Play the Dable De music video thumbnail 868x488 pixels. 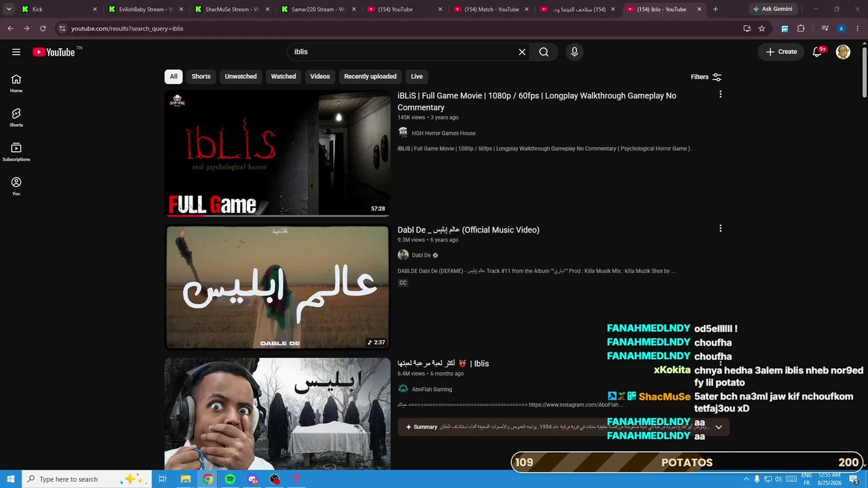pos(277,287)
